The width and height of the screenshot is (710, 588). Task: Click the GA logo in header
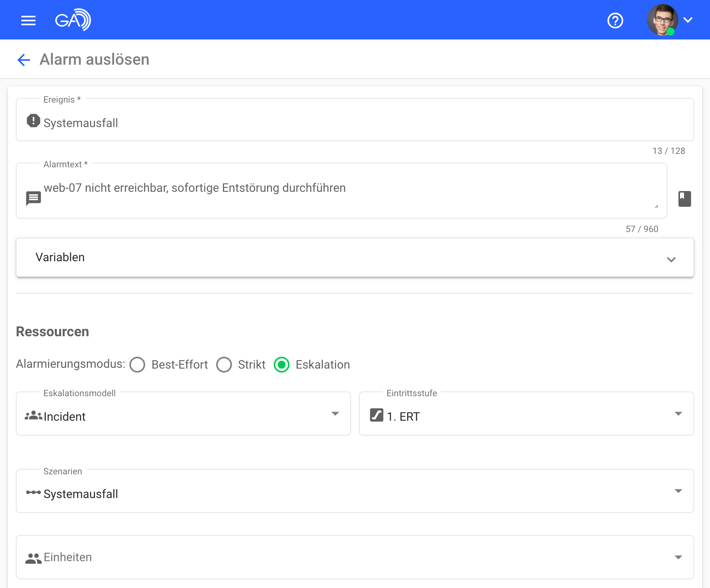coord(73,20)
